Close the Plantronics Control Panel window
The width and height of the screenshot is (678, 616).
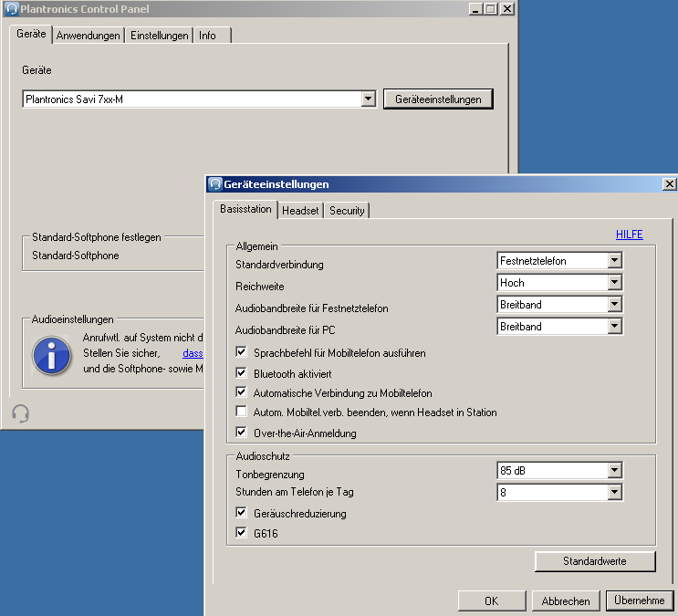click(x=506, y=8)
